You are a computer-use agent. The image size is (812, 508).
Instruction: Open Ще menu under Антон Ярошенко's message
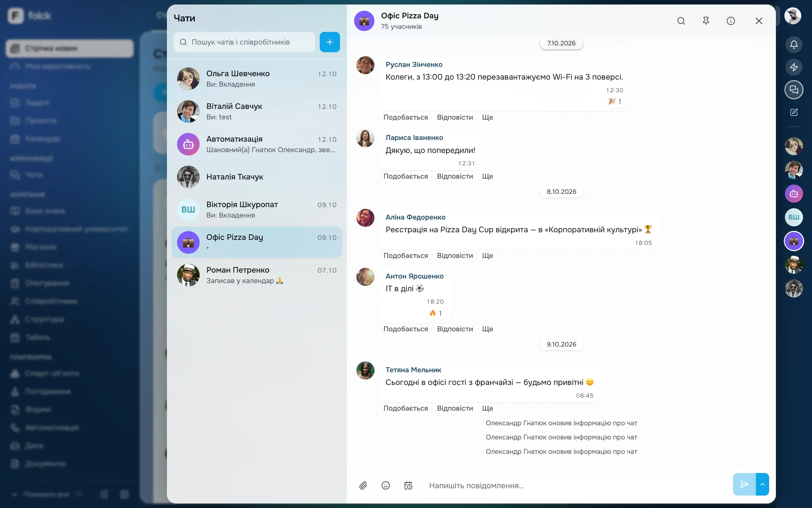tap(487, 329)
